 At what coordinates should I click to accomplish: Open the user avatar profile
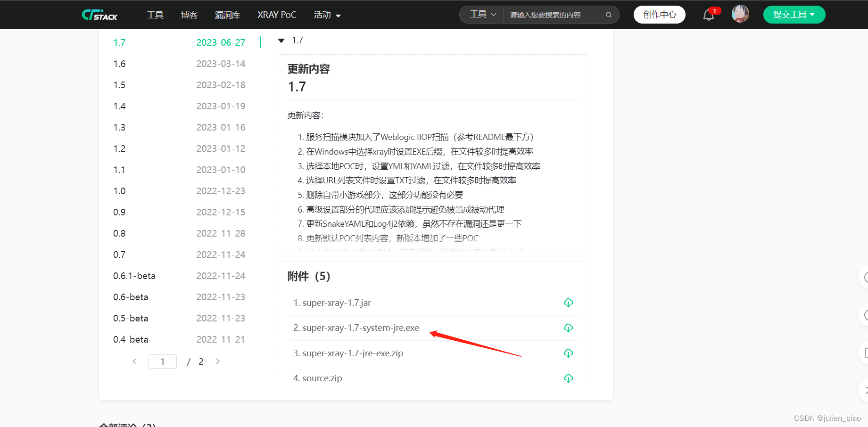click(740, 14)
